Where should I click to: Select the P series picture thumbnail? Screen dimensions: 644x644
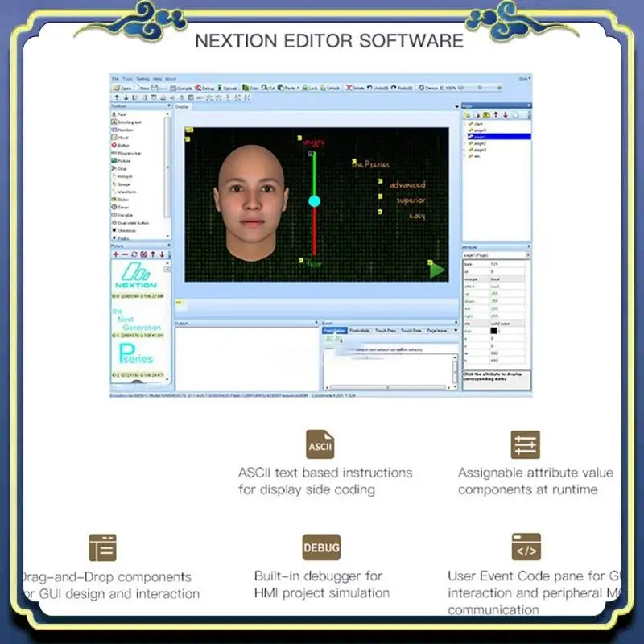(136, 354)
